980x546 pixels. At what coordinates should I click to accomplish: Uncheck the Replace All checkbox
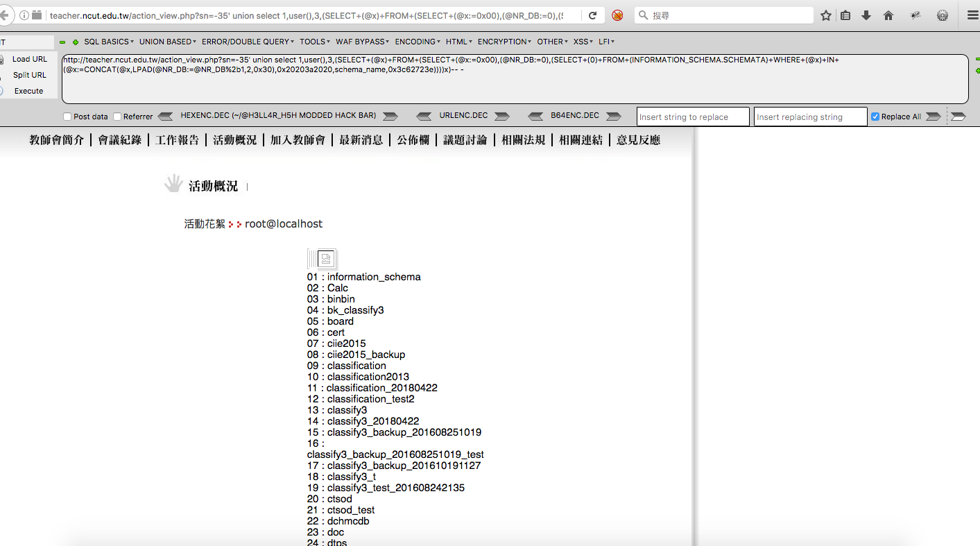875,117
